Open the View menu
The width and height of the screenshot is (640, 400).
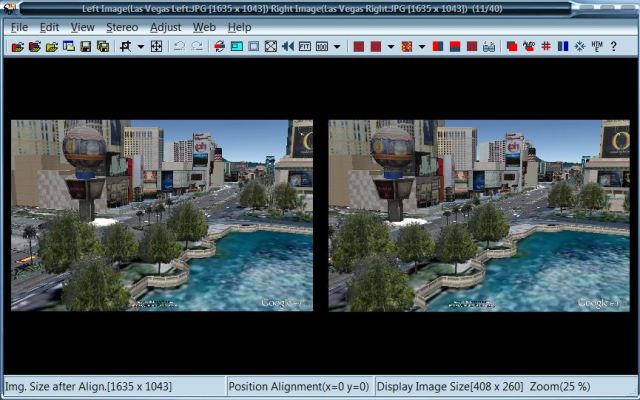82,27
